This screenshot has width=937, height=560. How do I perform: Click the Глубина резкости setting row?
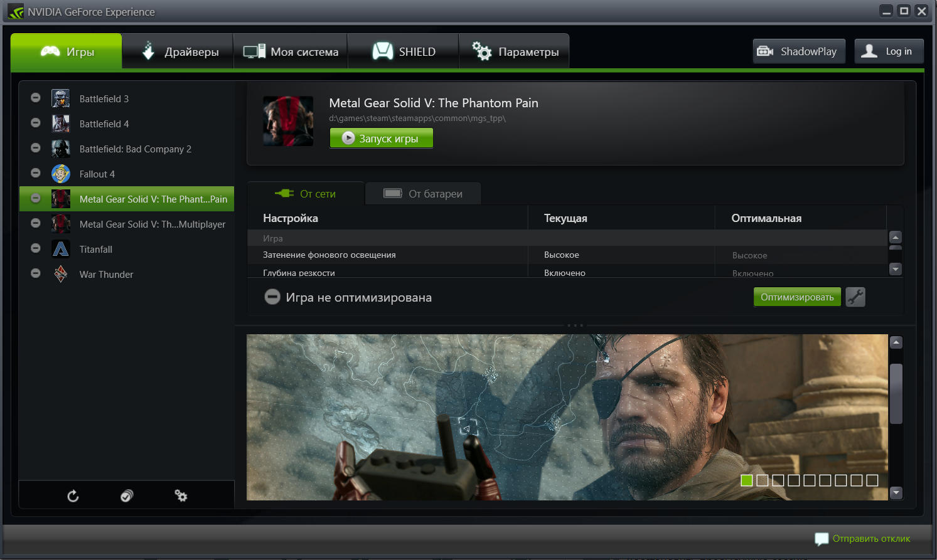coord(567,272)
